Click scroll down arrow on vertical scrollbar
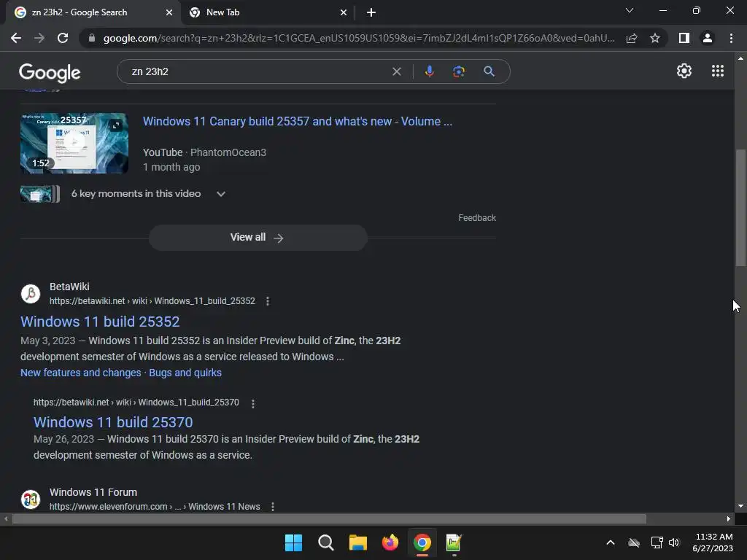747x560 pixels. coord(740,506)
